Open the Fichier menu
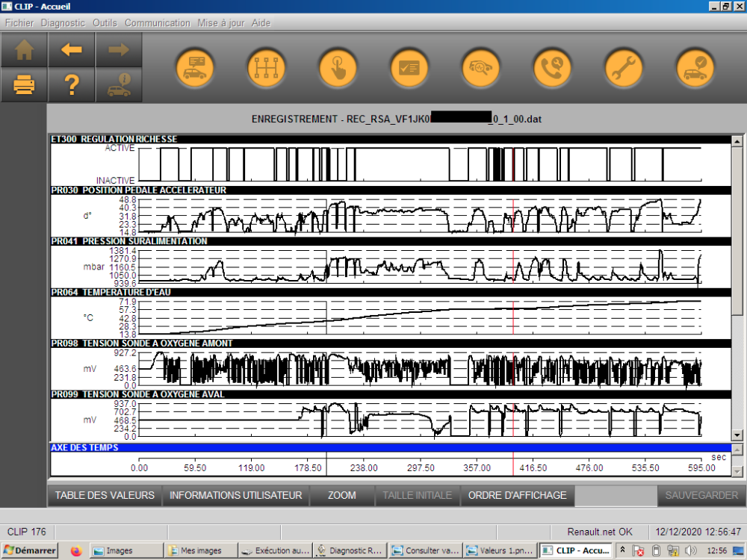The width and height of the screenshot is (747, 560). [x=19, y=23]
